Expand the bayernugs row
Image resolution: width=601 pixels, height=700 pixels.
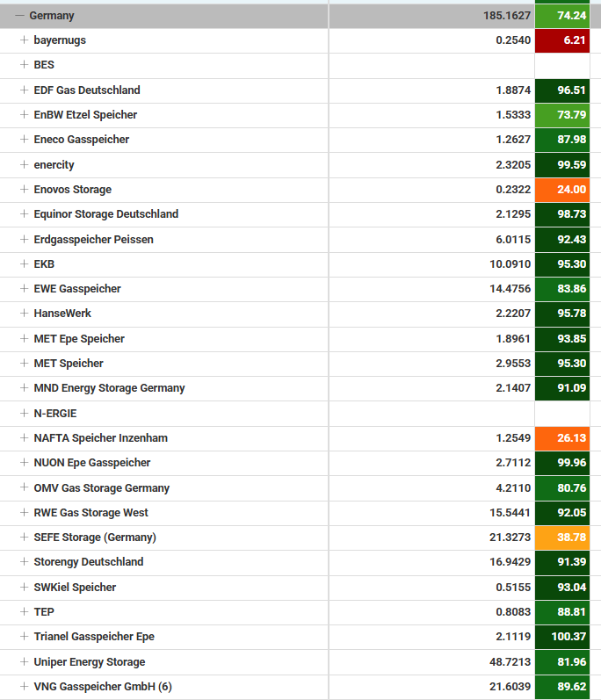point(25,40)
